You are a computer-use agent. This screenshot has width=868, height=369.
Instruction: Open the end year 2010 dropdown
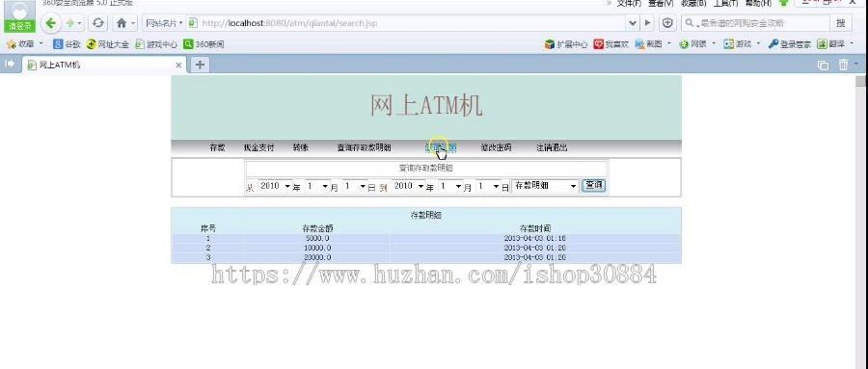[x=409, y=187]
